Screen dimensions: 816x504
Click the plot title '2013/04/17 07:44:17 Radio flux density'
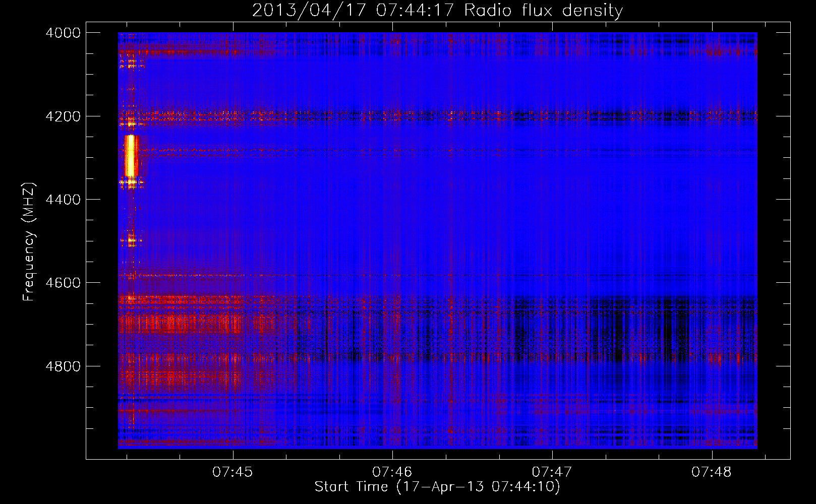[x=437, y=10]
